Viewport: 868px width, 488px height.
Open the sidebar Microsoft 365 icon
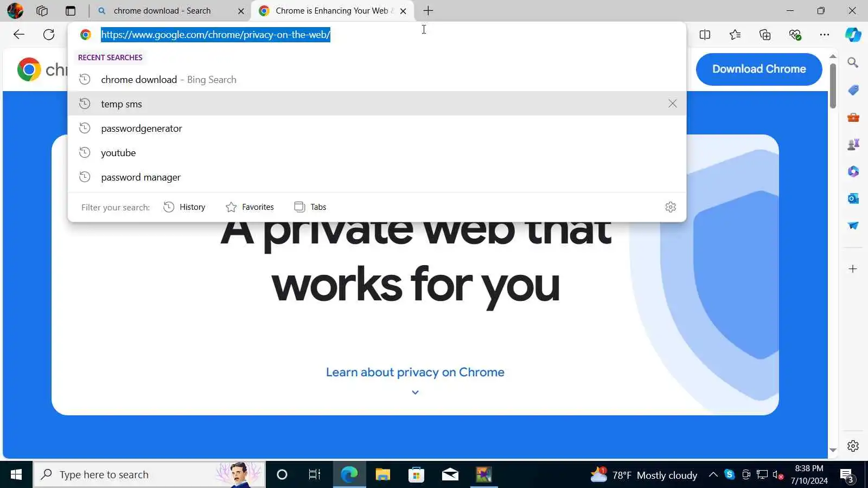pos(853,171)
